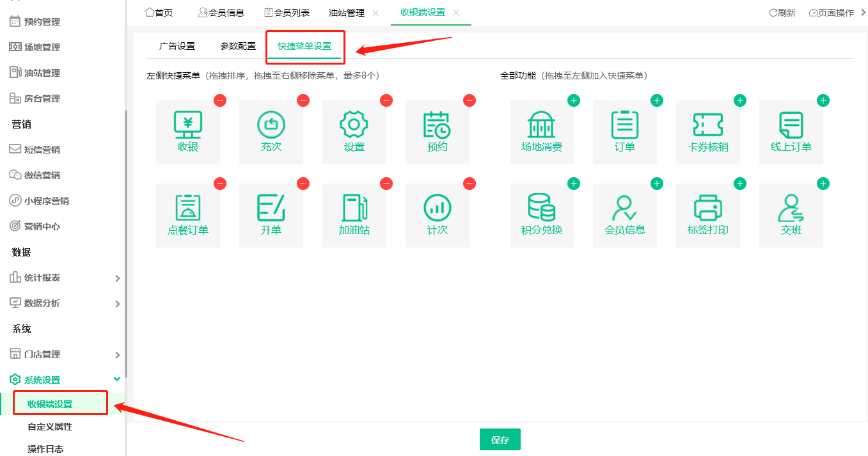Image resolution: width=868 pixels, height=456 pixels.
Task: Collapse the 系统设置 sidebar section
Action: [62, 379]
